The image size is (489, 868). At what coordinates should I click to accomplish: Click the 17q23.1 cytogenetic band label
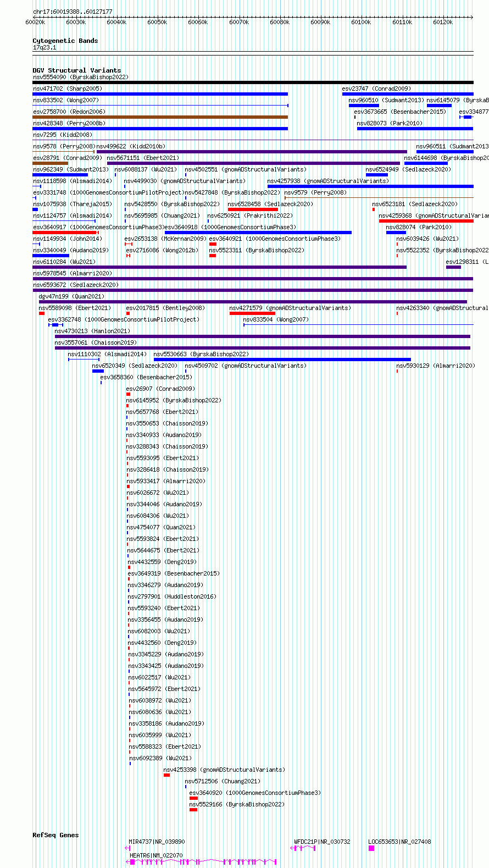point(45,48)
